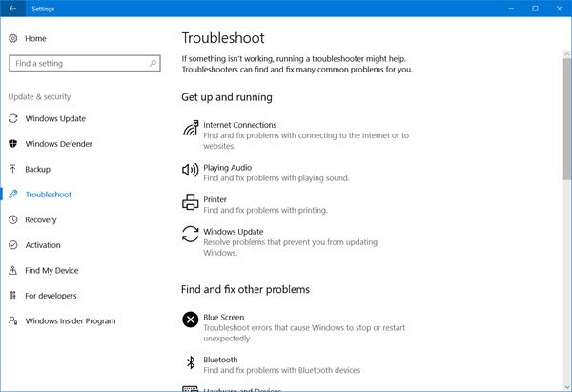Screen dimensions: 572x392
Task: Go to Backup settings
Action: point(38,169)
